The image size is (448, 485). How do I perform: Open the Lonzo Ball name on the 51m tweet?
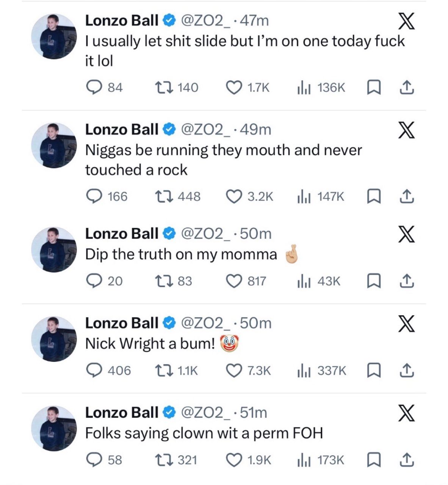(121, 412)
